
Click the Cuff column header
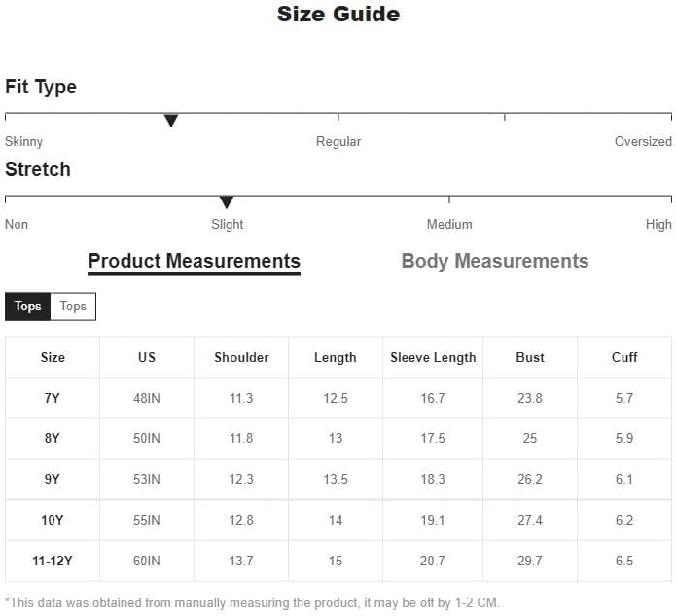(624, 357)
